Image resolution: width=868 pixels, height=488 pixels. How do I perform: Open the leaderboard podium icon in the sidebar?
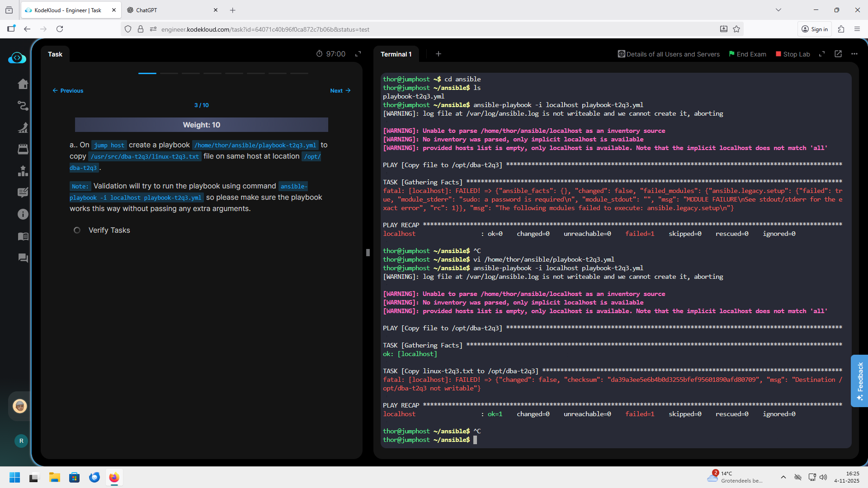23,171
